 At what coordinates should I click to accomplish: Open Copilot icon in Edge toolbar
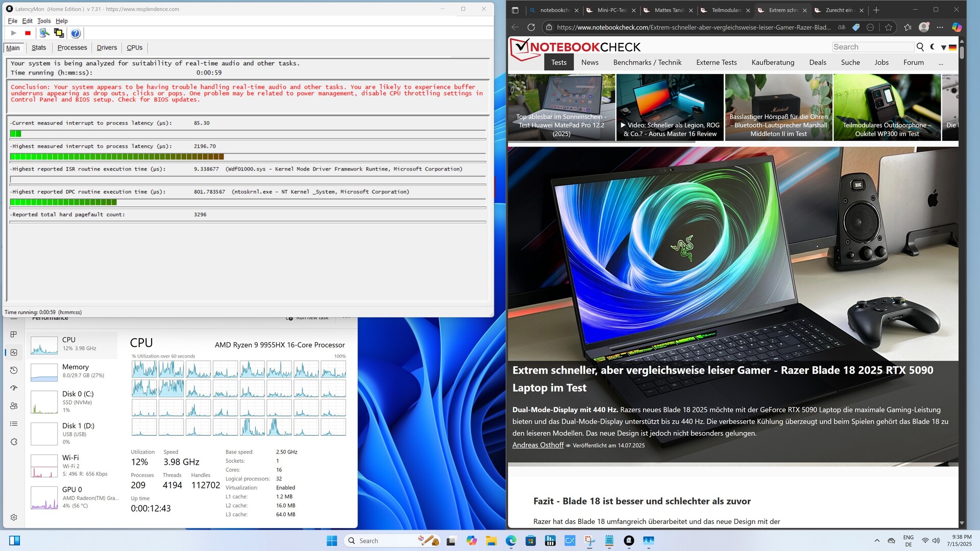point(957,27)
